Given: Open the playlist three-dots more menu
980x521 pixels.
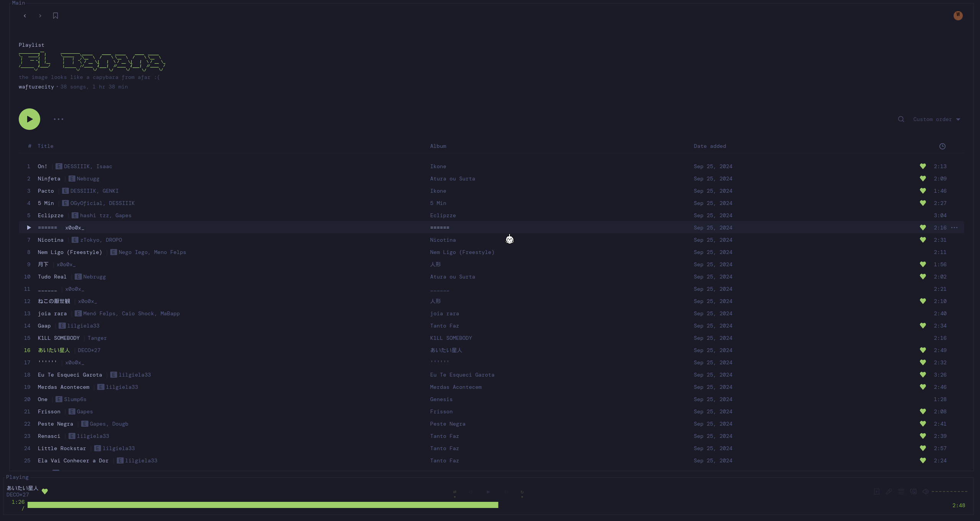Looking at the screenshot, I should (x=59, y=119).
